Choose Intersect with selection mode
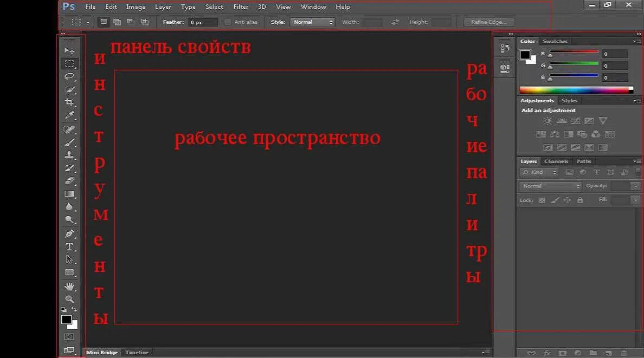 (x=145, y=22)
